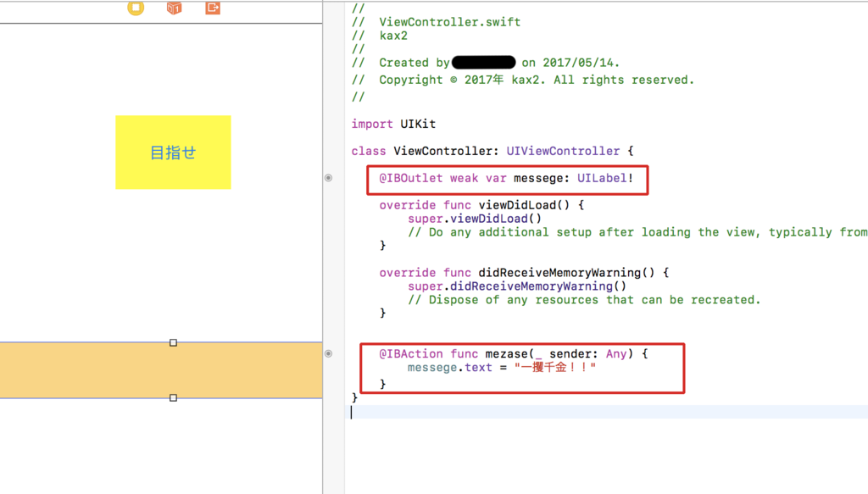Image resolution: width=868 pixels, height=494 pixels.
Task: Click the yellow 目指せ button in storyboard
Action: click(173, 153)
